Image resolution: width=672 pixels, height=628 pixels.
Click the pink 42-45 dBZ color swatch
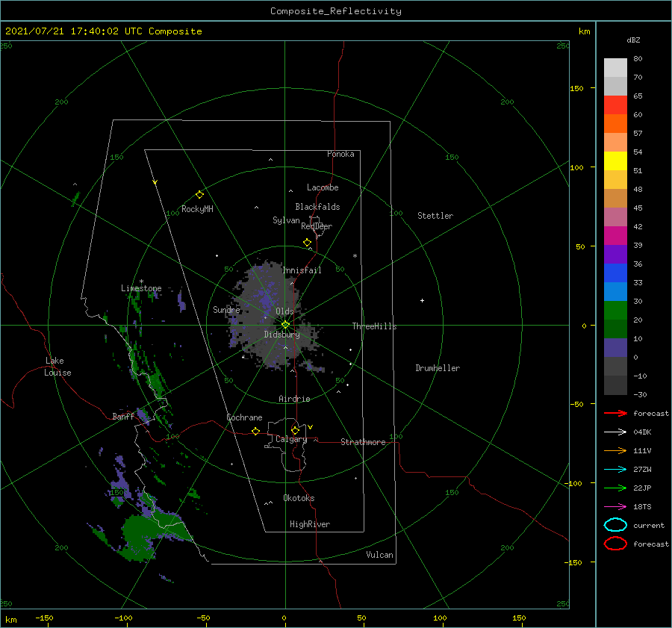click(x=615, y=217)
